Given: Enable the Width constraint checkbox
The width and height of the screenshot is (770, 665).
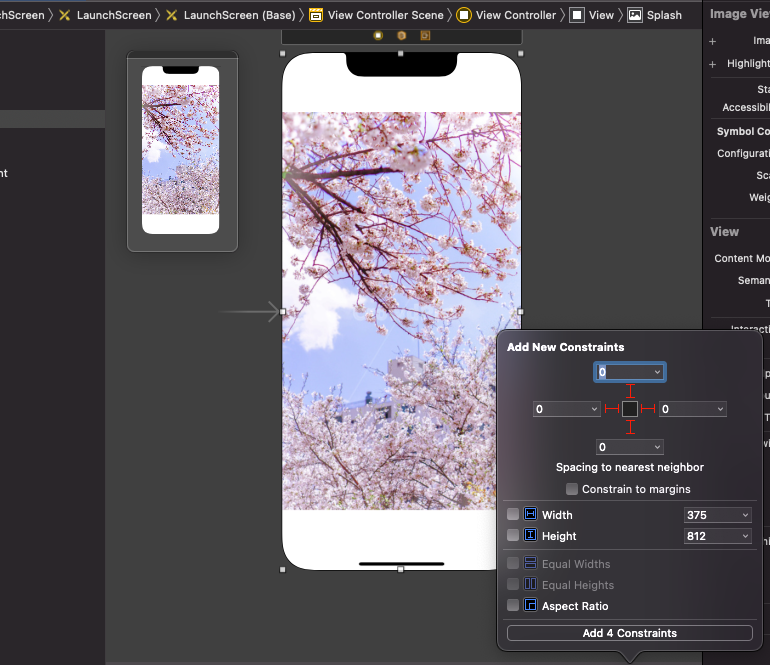Looking at the screenshot, I should 513,514.
